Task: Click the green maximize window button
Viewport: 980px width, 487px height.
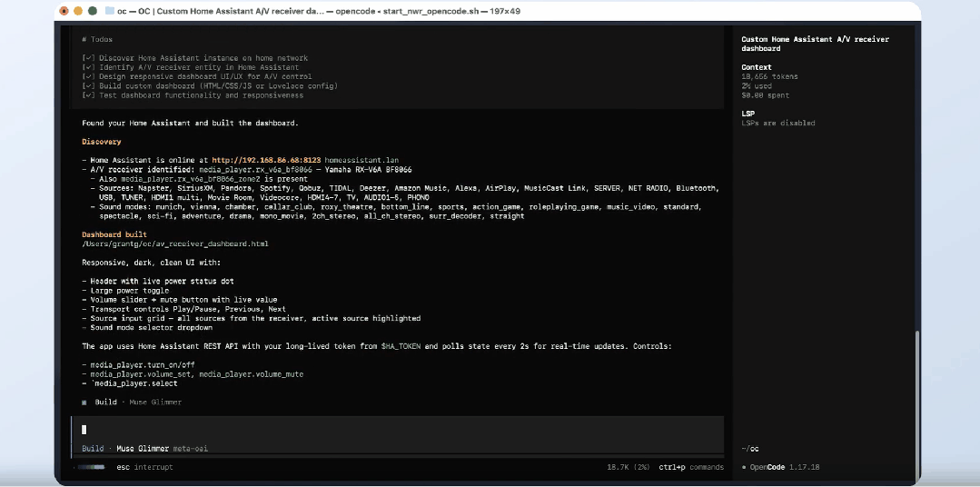Action: pyautogui.click(x=93, y=11)
